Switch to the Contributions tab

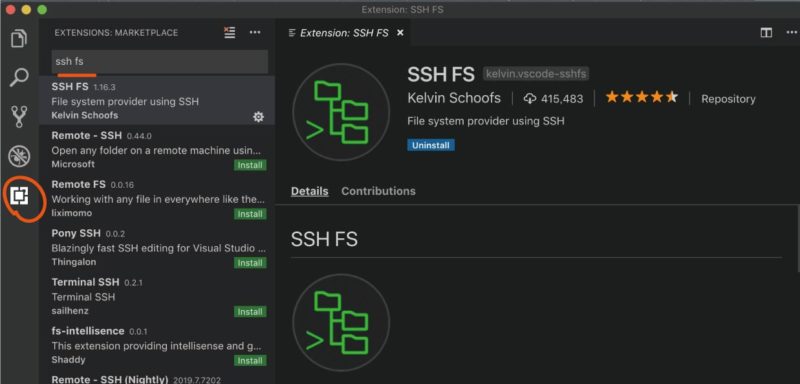(x=378, y=191)
